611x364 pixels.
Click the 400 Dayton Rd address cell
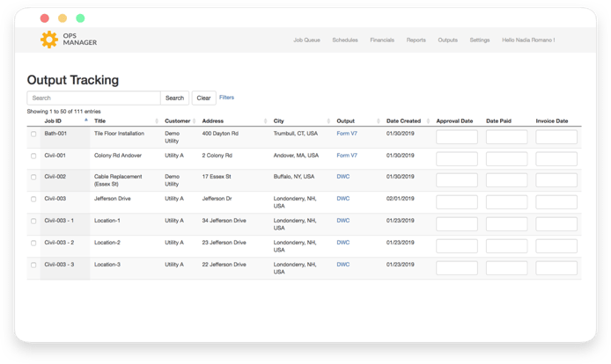220,134
